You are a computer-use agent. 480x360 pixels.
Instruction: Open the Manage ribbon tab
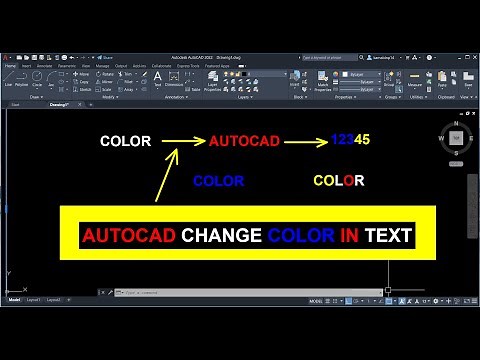102,66
